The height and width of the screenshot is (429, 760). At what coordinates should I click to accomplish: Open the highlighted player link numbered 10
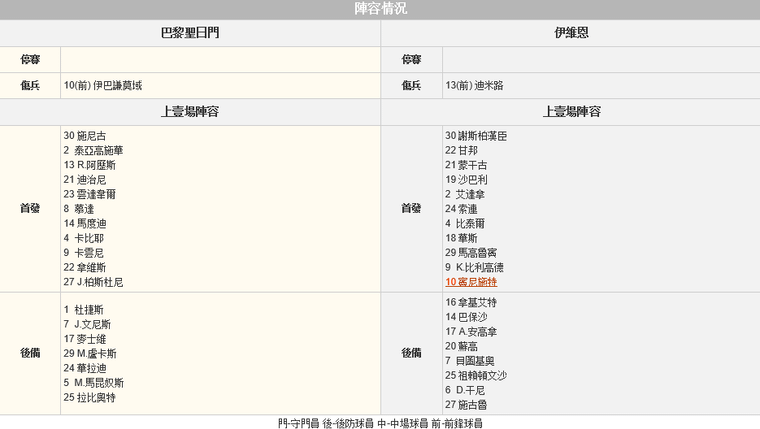coord(471,282)
